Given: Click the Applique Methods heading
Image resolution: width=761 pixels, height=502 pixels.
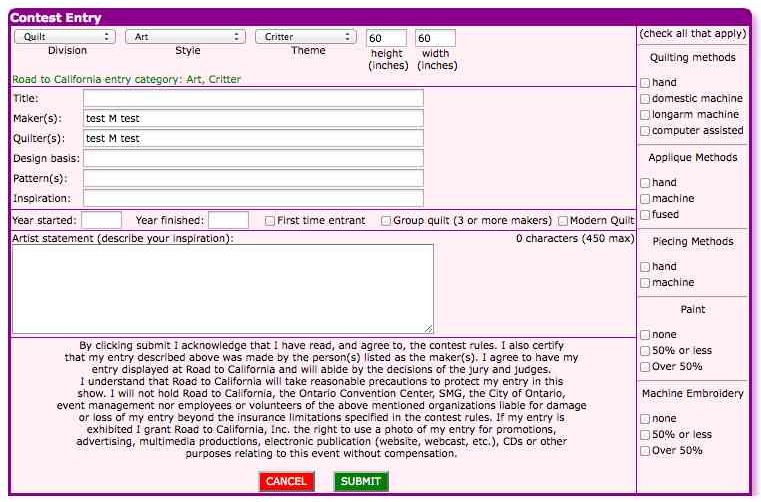Looking at the screenshot, I should point(693,157).
